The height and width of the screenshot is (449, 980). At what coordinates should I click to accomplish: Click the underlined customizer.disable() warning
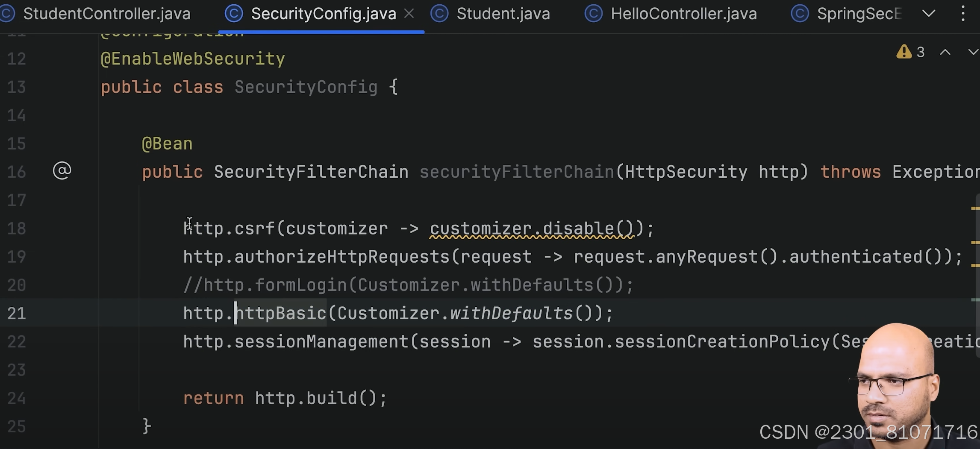(x=532, y=228)
